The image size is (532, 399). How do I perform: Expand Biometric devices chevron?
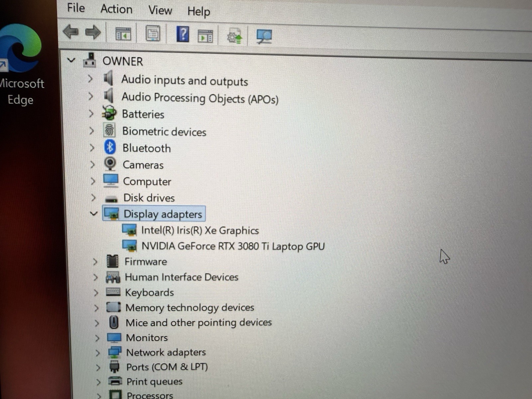(91, 131)
